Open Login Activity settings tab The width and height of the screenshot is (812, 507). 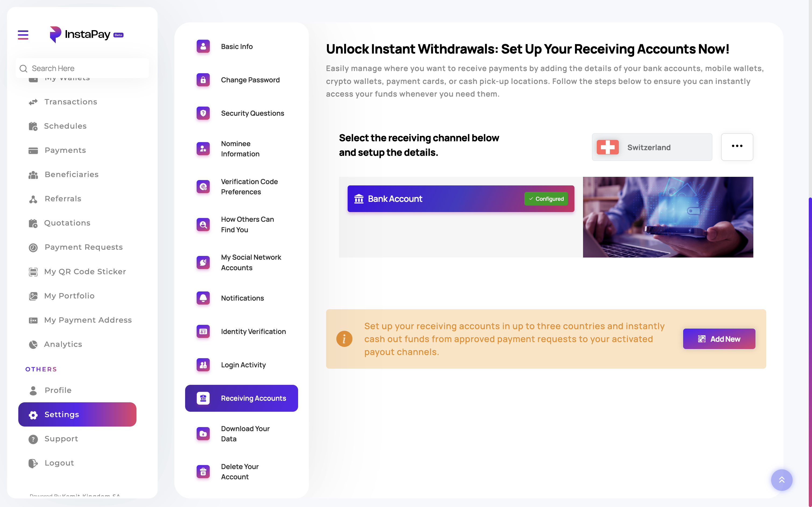point(243,365)
